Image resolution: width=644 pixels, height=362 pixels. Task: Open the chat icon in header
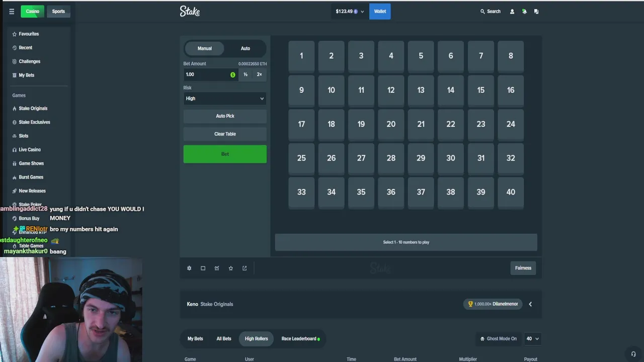tap(536, 12)
